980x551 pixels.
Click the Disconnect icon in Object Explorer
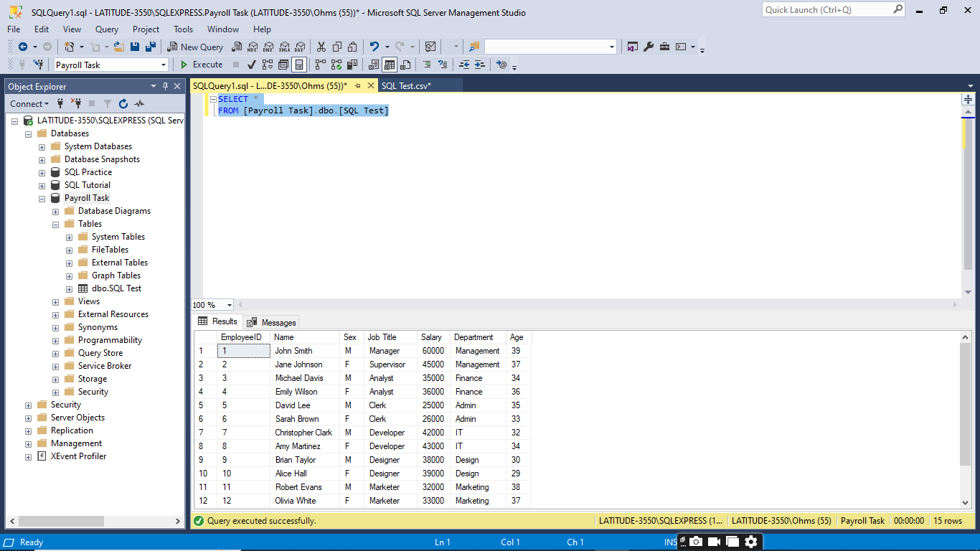(x=77, y=103)
